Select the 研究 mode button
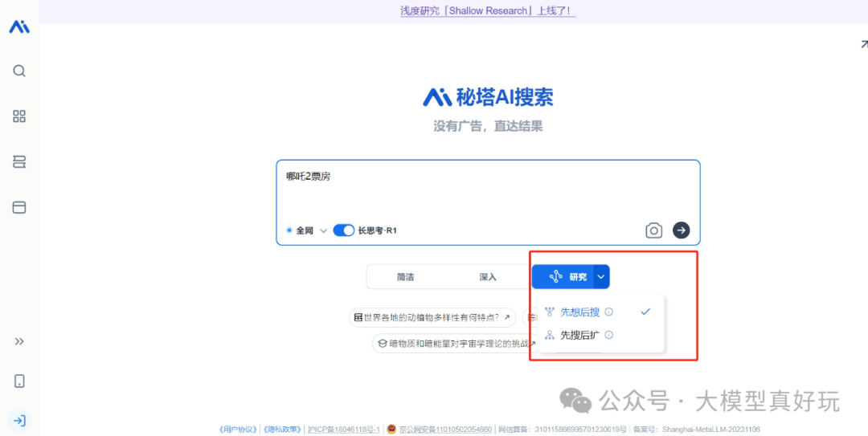This screenshot has height=436, width=868. tap(563, 277)
